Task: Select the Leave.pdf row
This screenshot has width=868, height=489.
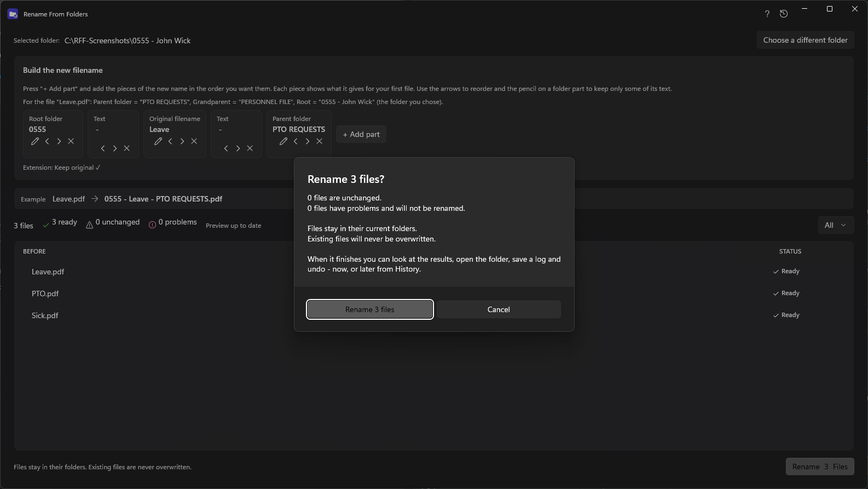Action: (433, 272)
